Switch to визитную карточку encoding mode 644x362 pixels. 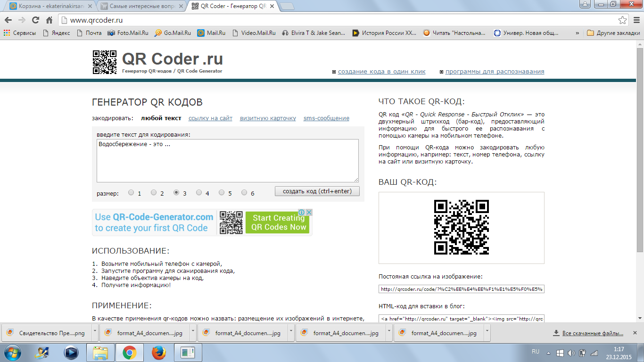coord(268,118)
